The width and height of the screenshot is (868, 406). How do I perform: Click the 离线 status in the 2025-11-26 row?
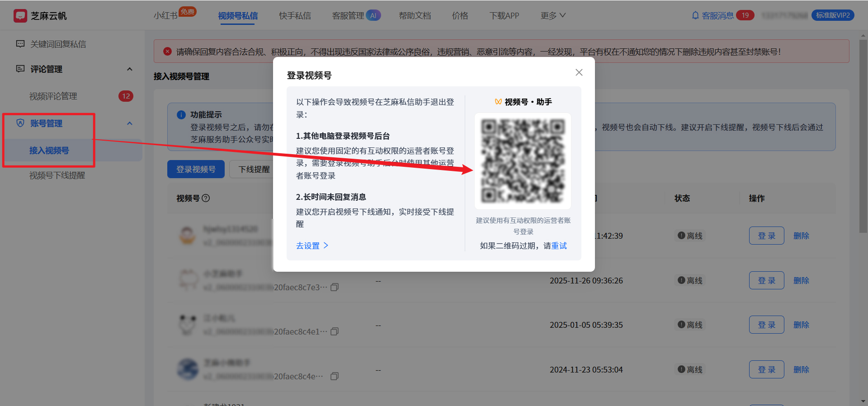pyautogui.click(x=690, y=280)
